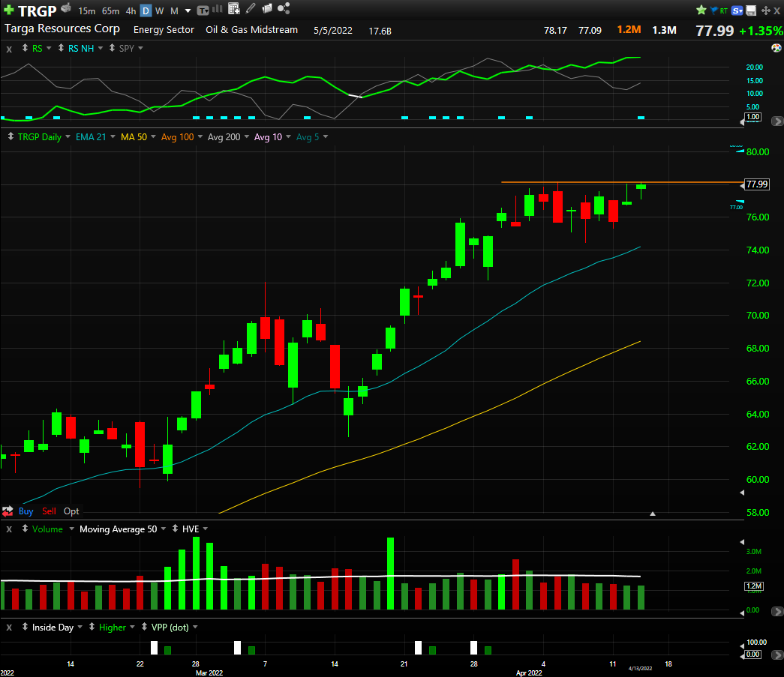Select the D daily timeframe

coord(146,10)
